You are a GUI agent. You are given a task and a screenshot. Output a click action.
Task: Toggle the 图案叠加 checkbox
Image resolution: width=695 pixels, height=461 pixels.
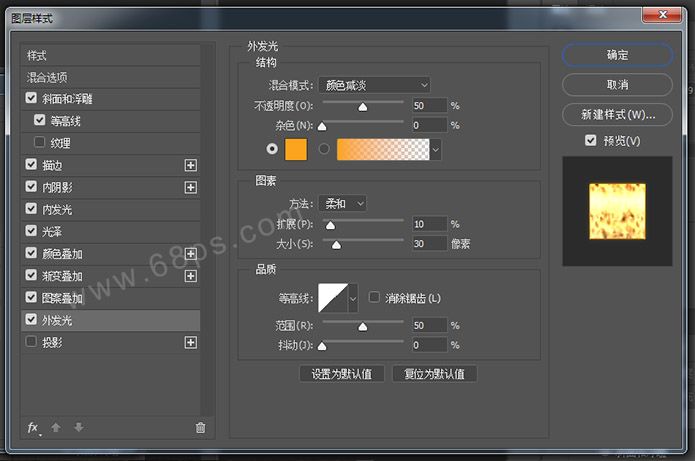click(31, 297)
